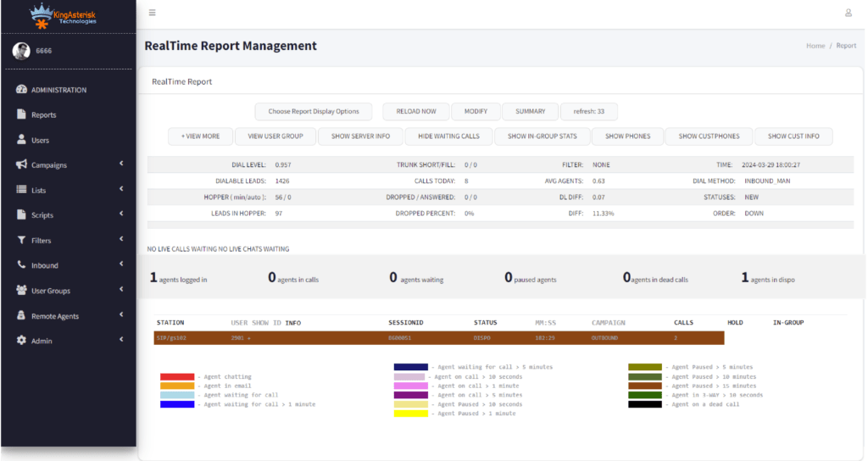The width and height of the screenshot is (868, 461).
Task: Click the KingAsterisk Technologies logo
Action: coord(64,14)
